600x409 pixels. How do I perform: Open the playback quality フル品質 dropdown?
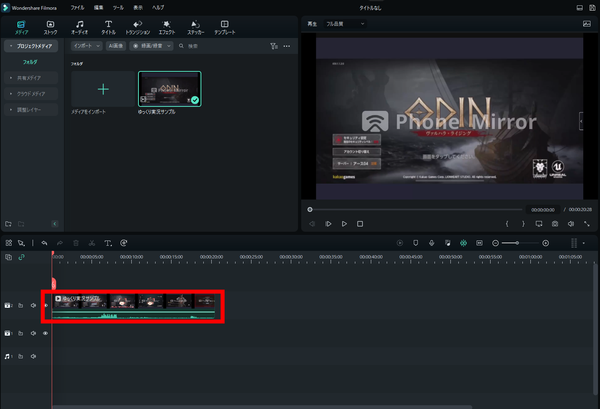[345, 24]
